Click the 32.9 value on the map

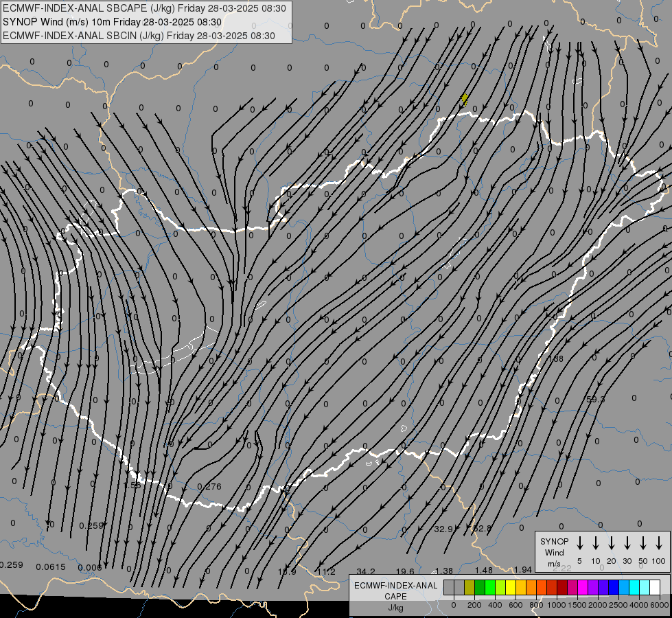tap(443, 529)
